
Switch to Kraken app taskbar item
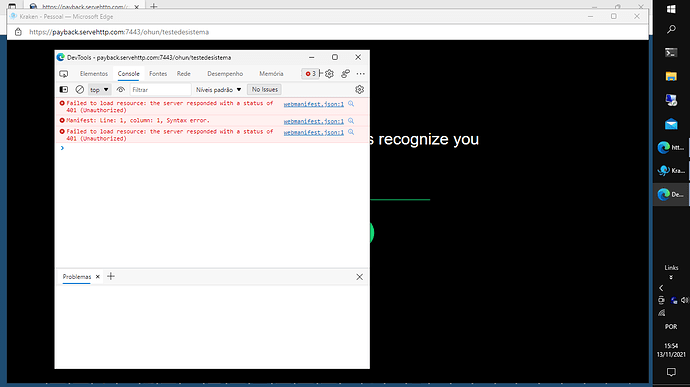pyautogui.click(x=671, y=171)
